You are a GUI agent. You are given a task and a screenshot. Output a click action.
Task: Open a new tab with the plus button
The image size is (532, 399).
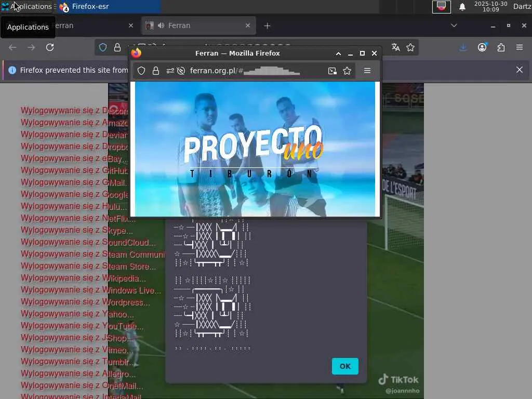(x=267, y=26)
